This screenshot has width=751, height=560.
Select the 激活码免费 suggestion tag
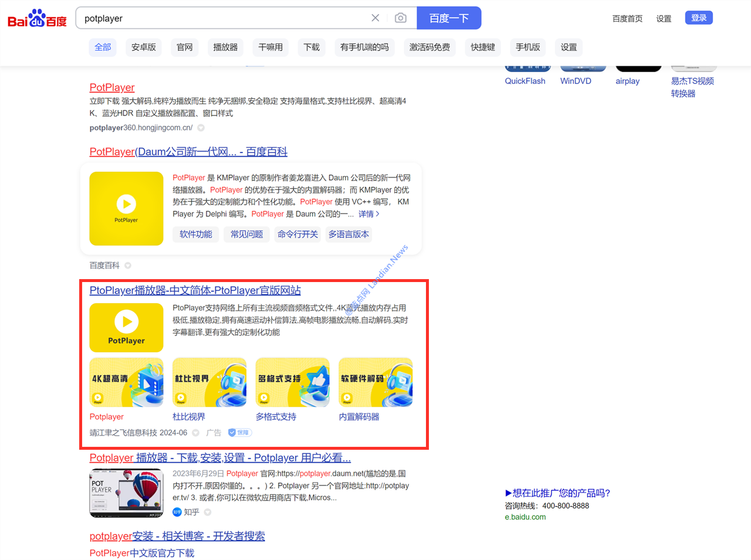[x=429, y=47]
